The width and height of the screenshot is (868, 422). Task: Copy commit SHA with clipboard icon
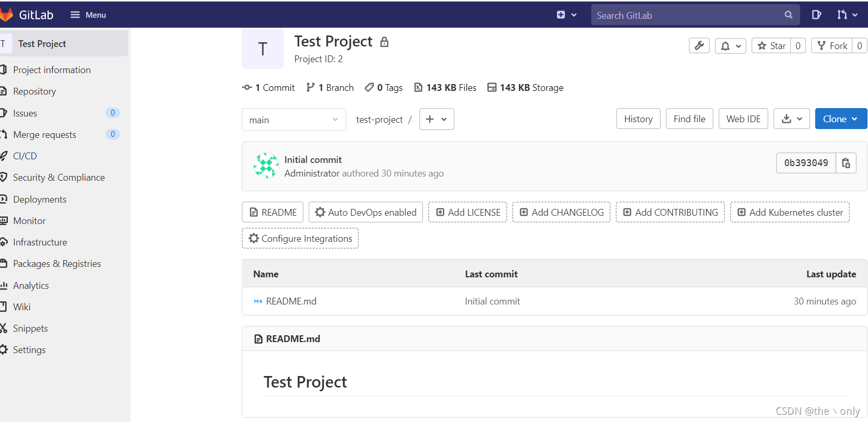846,163
